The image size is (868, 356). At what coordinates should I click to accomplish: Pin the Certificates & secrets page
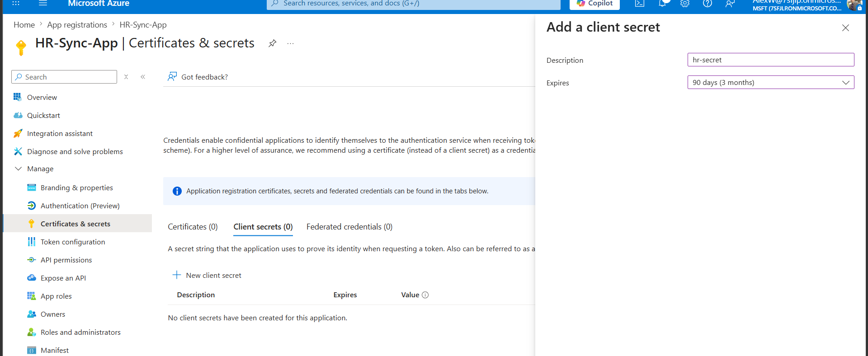pos(272,43)
